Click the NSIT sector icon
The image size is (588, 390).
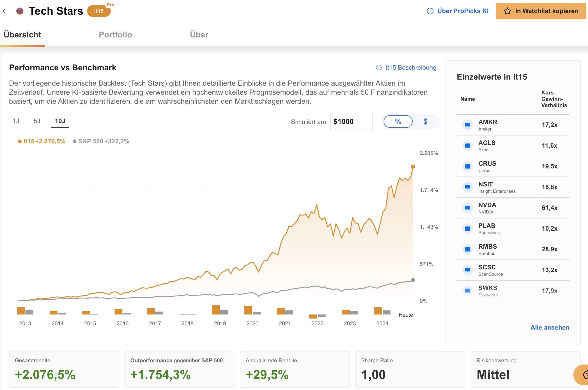click(x=467, y=187)
